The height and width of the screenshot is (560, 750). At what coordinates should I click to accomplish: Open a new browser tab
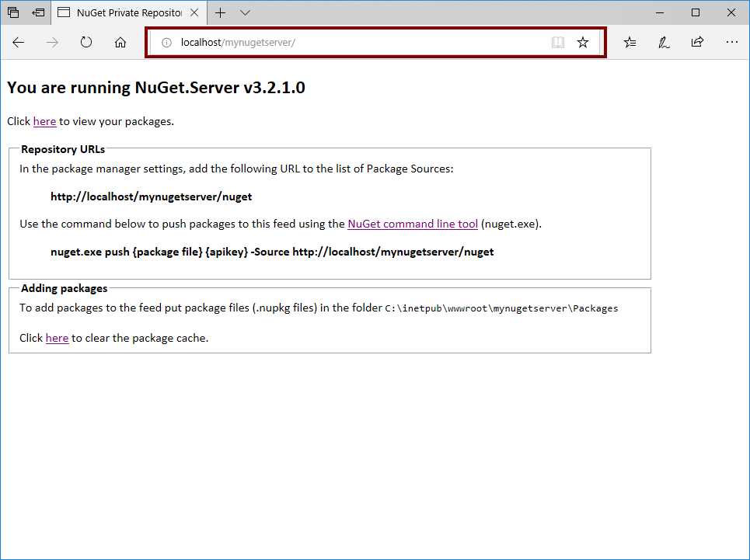[220, 12]
